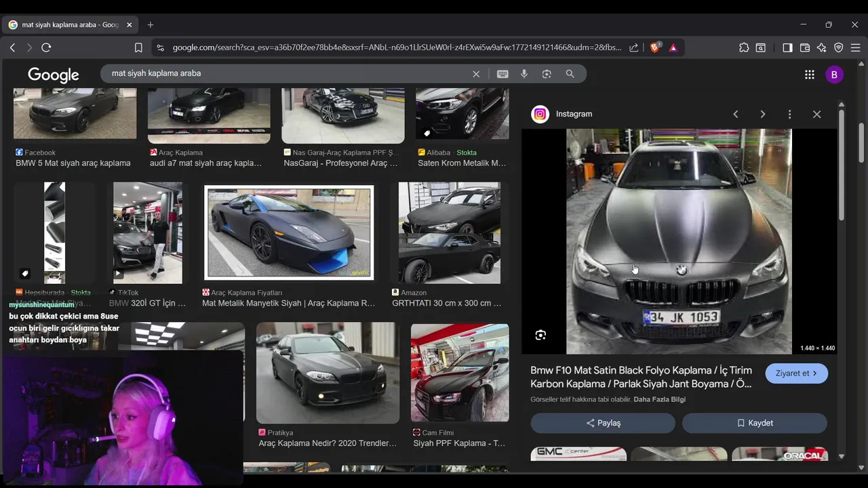Search inside image with Lens overlay icon
This screenshot has height=488, width=868.
pos(540,335)
